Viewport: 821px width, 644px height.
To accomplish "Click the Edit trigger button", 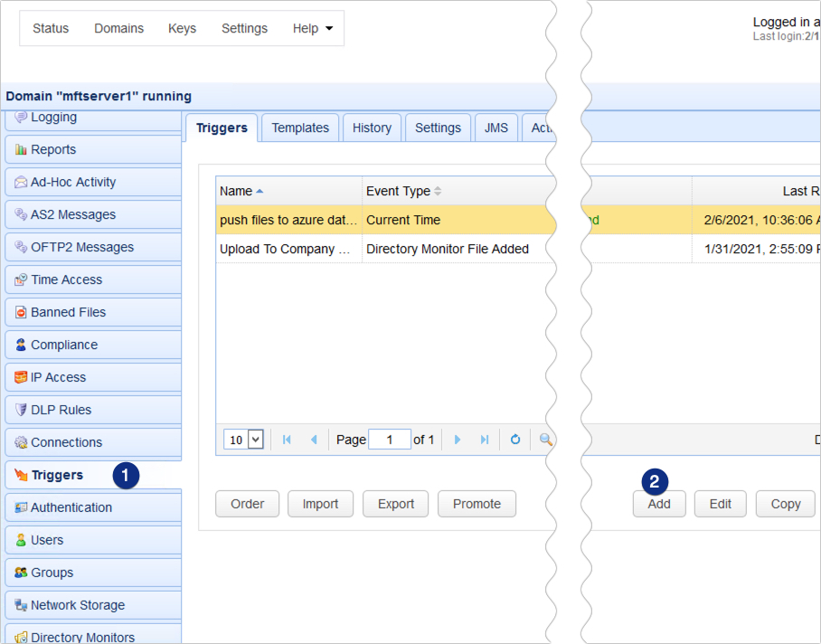I will click(721, 504).
